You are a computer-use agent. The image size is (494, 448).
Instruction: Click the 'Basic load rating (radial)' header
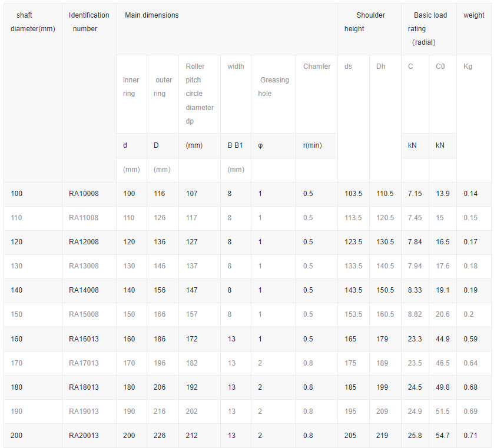coord(428,28)
